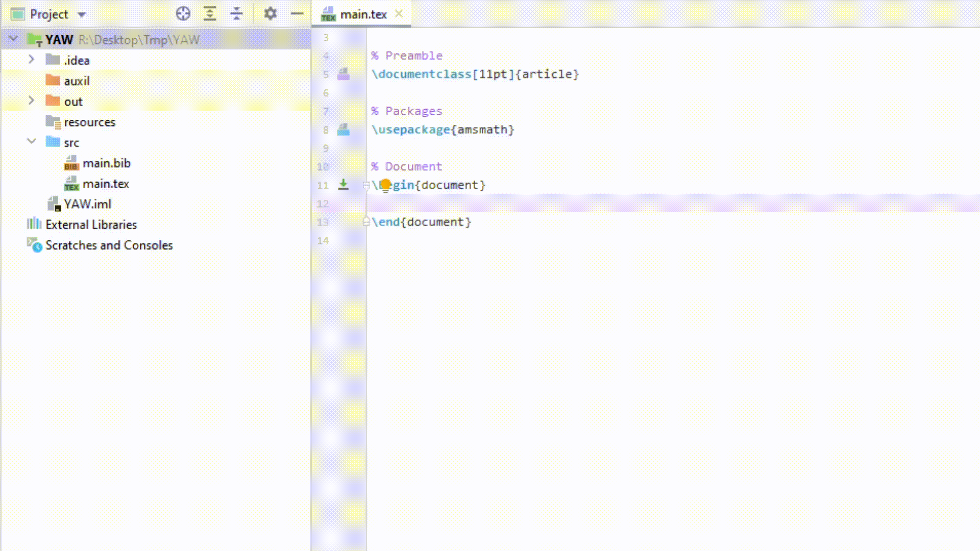Hide the Project tool window with minus icon
The image size is (980, 551).
coord(297,14)
